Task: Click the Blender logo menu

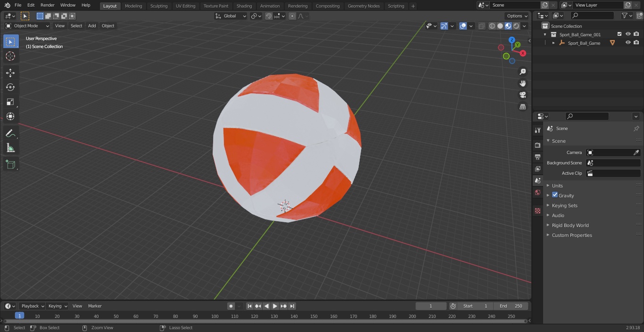Action: (x=7, y=5)
